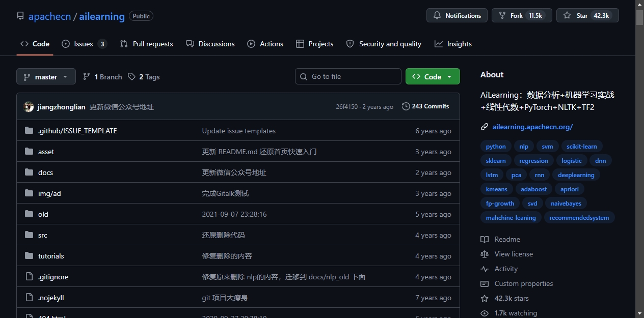644x318 pixels.
Task: Select the fp-growth topic tag
Action: [x=500, y=204]
